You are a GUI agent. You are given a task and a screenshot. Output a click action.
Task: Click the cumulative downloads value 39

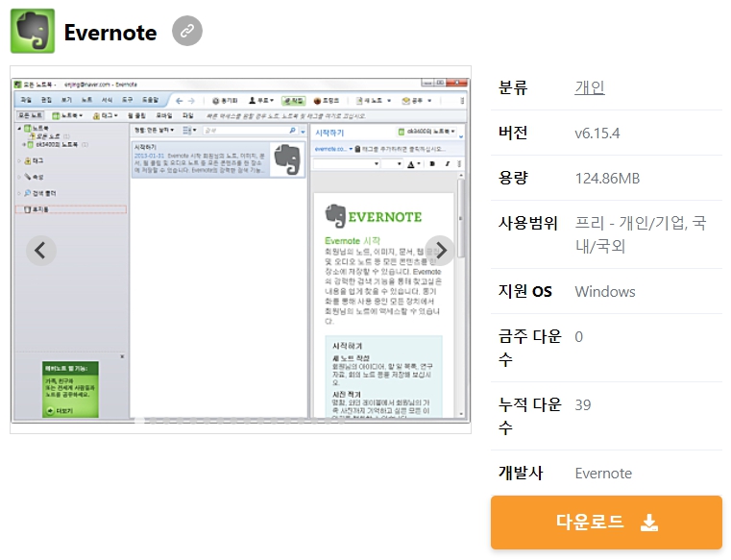point(583,404)
